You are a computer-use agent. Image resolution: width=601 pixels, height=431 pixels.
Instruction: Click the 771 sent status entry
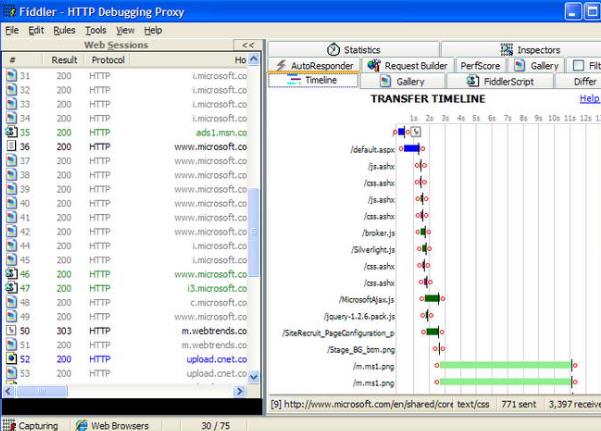tap(519, 404)
